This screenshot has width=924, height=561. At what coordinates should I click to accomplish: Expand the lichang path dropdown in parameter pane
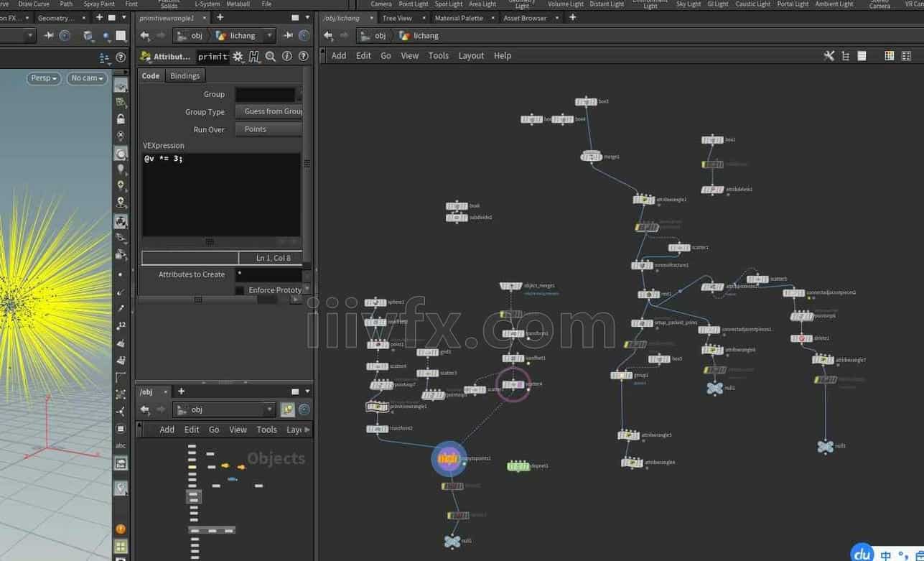point(270,35)
